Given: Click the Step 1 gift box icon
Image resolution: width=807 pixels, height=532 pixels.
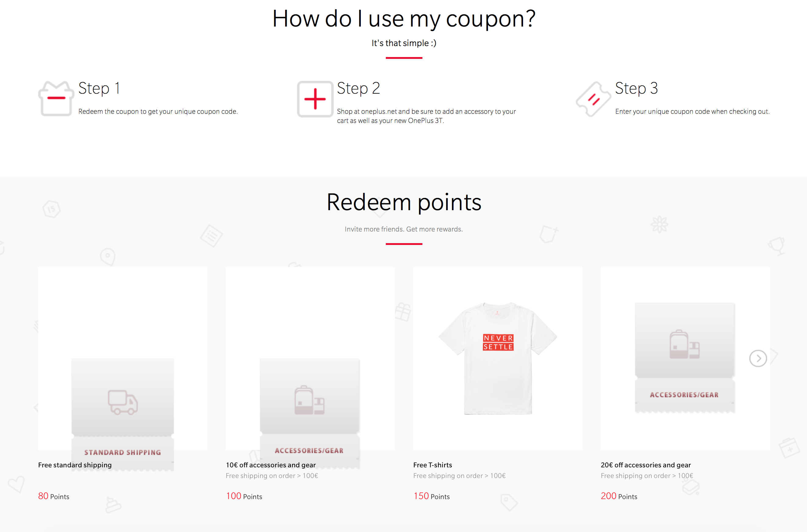Looking at the screenshot, I should [x=56, y=99].
